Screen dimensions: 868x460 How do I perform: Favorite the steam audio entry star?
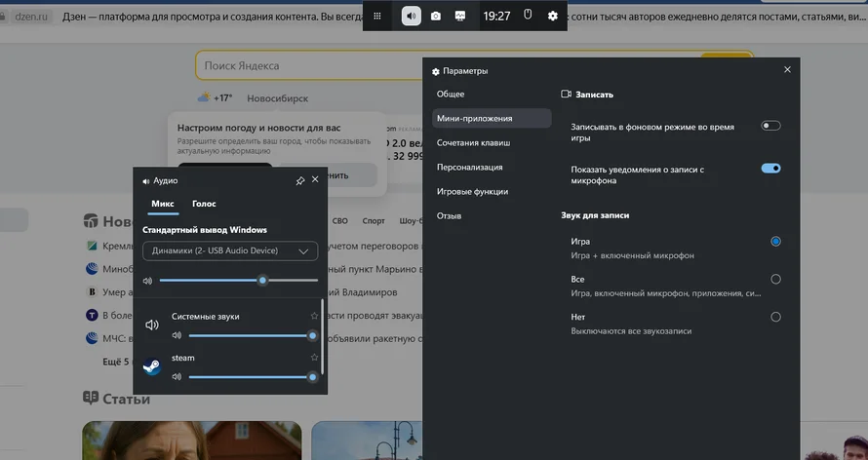pos(314,358)
